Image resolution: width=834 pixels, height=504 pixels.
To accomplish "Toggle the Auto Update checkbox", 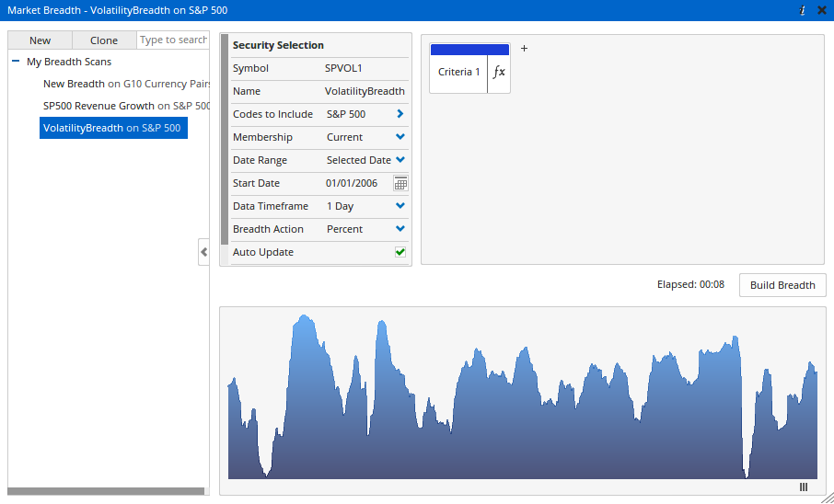I will tap(400, 252).
